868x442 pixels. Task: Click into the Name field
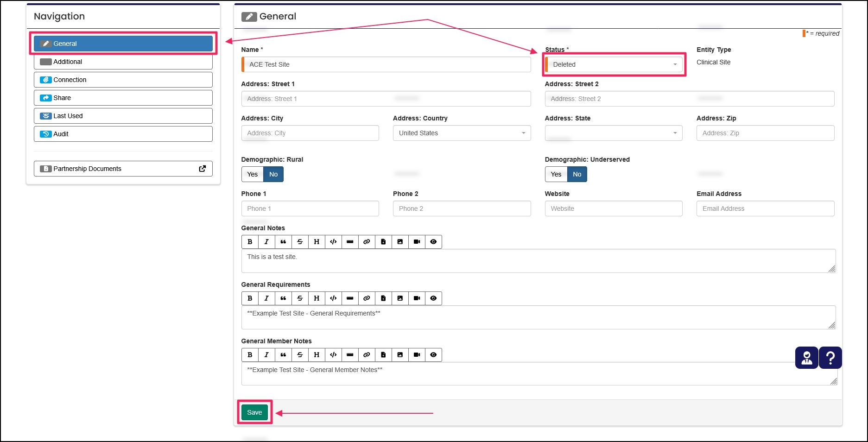pos(386,64)
